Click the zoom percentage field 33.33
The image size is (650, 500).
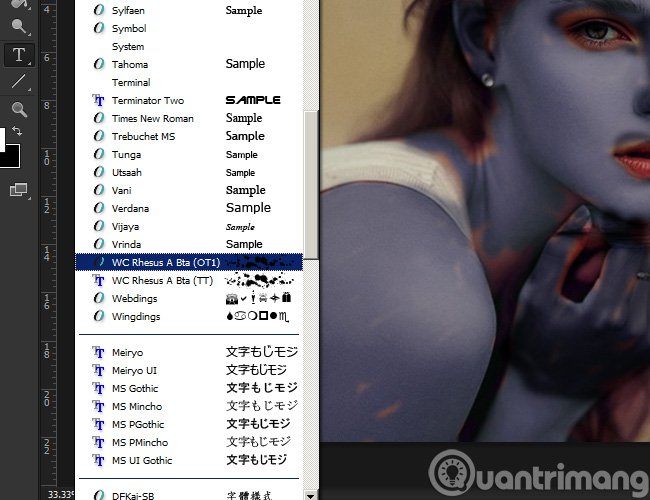[x=60, y=495]
